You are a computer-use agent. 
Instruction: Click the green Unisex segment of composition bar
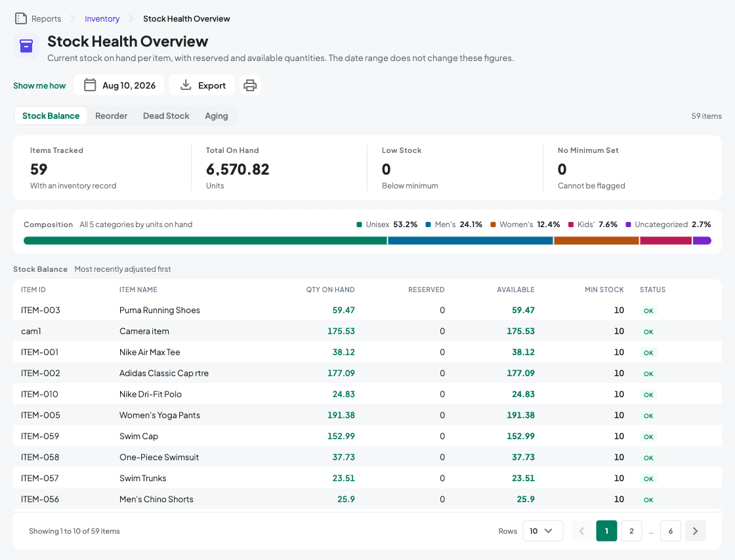coord(205,240)
